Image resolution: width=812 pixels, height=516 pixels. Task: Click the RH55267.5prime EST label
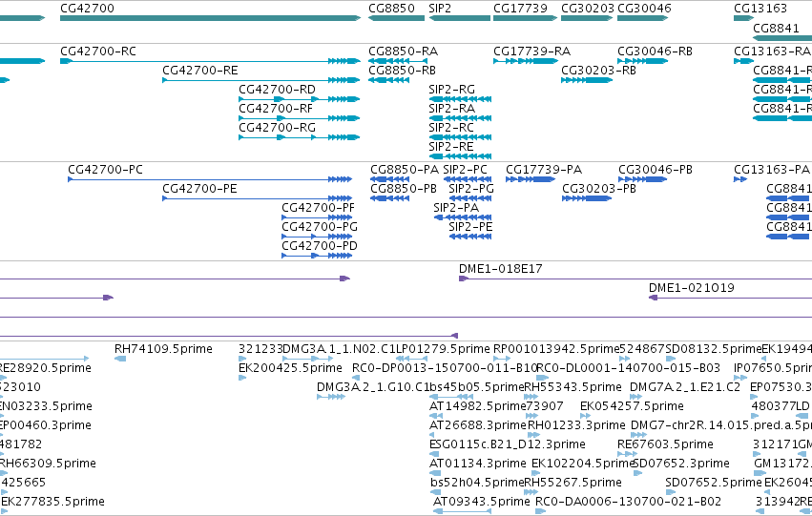[573, 484]
